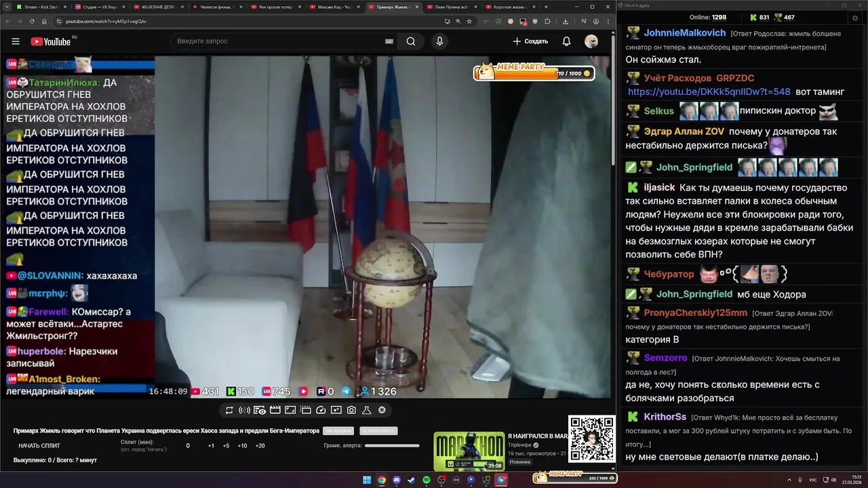This screenshot has height=488, width=868.
Task: Open the gear settings icon below the video
Action: (x=382, y=410)
